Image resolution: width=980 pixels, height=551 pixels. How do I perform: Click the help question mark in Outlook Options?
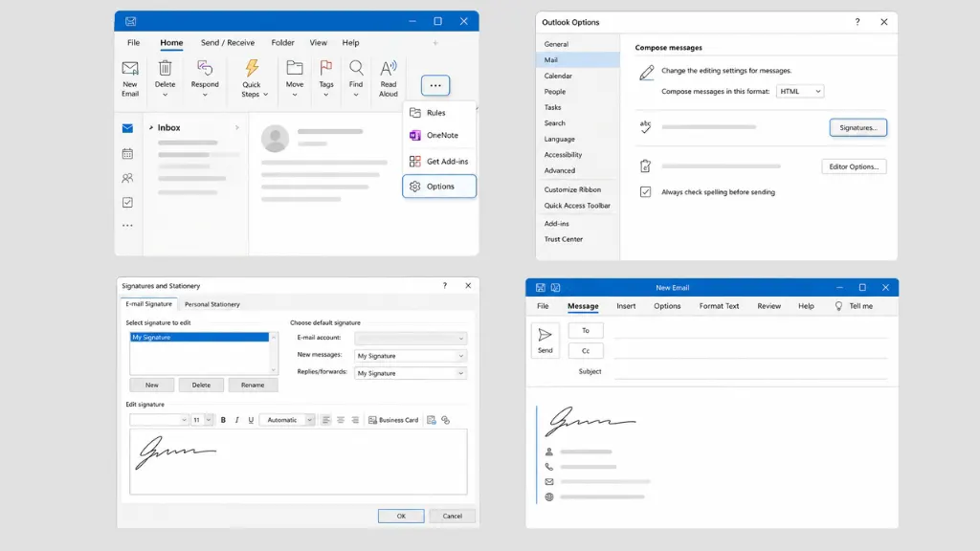[x=857, y=23]
